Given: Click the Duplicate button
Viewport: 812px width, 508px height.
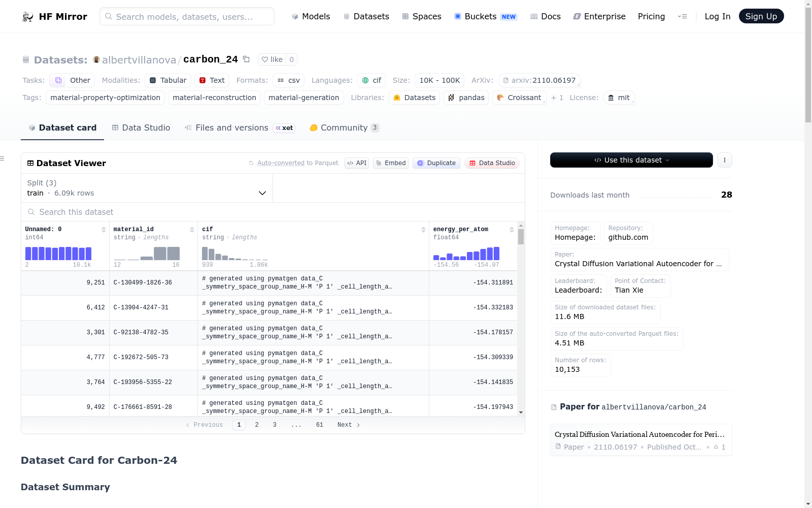Looking at the screenshot, I should click(x=436, y=163).
